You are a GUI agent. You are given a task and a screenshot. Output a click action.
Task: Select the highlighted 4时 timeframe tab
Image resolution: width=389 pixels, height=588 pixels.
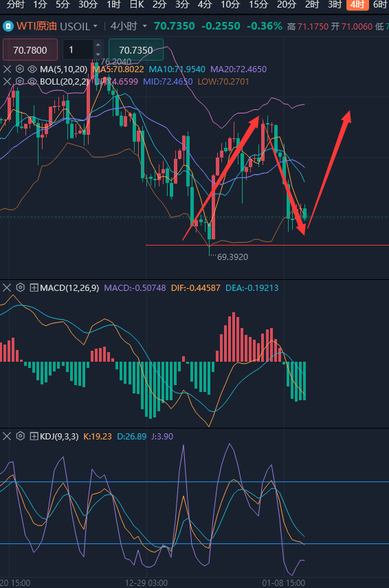point(357,5)
